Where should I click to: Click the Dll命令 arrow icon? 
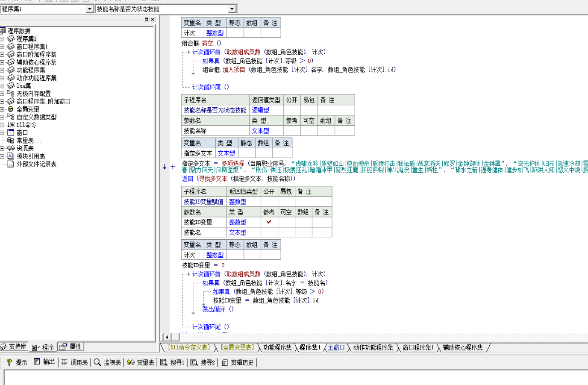point(11,125)
